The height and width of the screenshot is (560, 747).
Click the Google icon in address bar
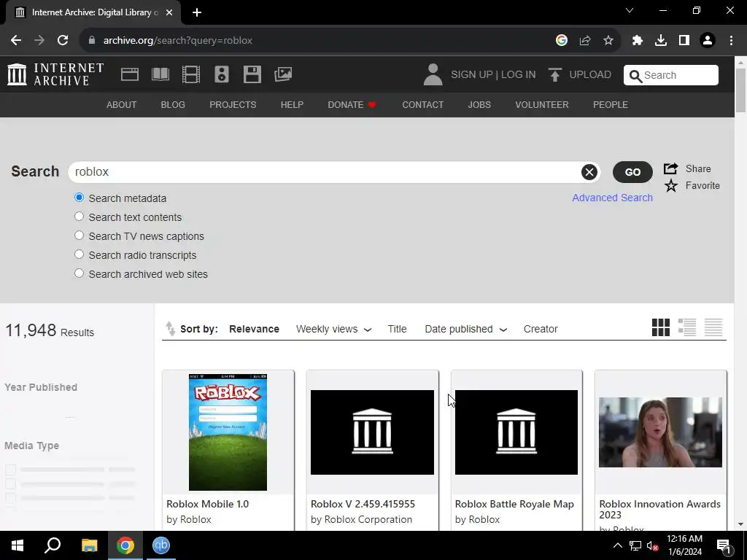pyautogui.click(x=561, y=41)
